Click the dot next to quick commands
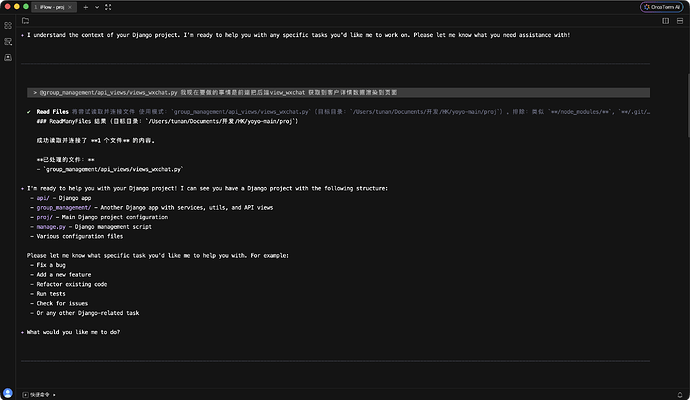This screenshot has width=690, height=400. pyautogui.click(x=54, y=395)
